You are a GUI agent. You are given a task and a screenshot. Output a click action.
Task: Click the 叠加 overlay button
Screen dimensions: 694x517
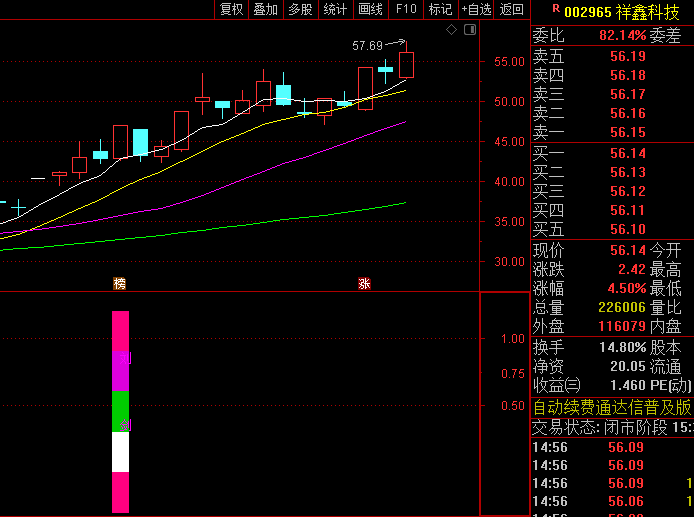pyautogui.click(x=266, y=9)
